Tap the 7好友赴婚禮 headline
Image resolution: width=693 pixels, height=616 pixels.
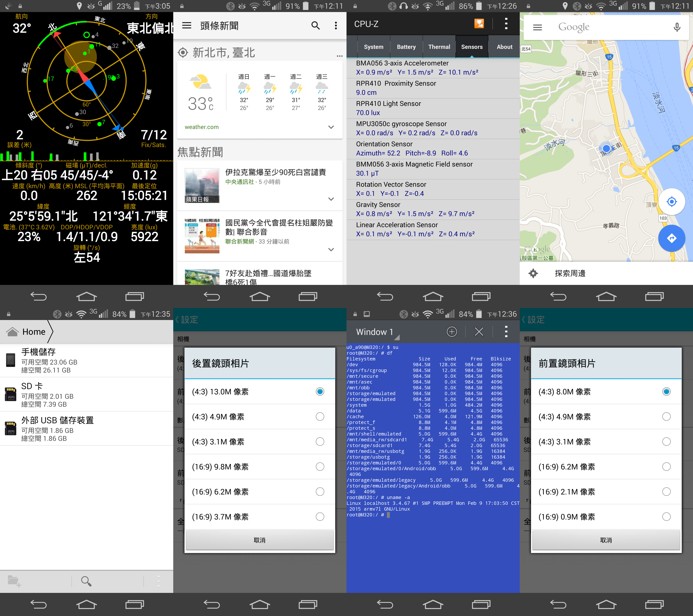(268, 277)
